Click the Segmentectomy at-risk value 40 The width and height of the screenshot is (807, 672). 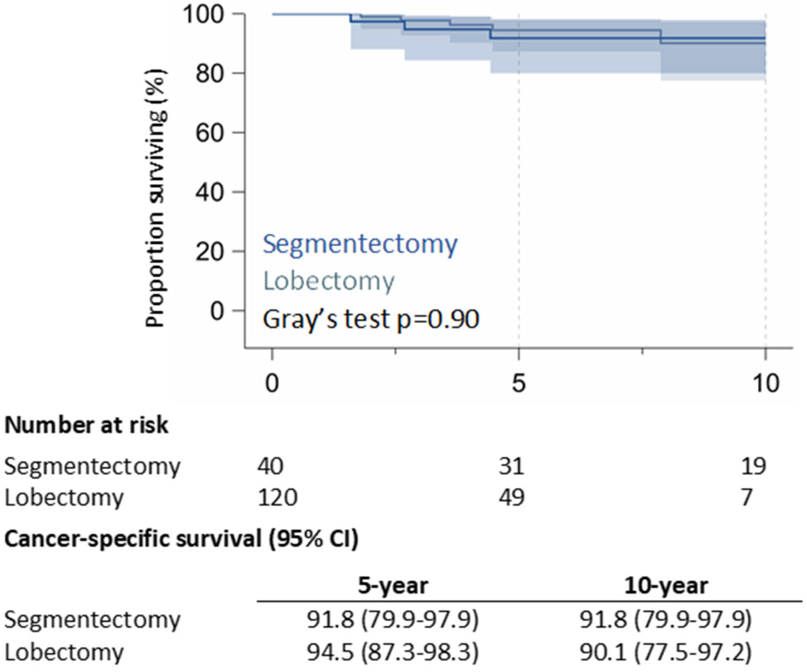(271, 466)
